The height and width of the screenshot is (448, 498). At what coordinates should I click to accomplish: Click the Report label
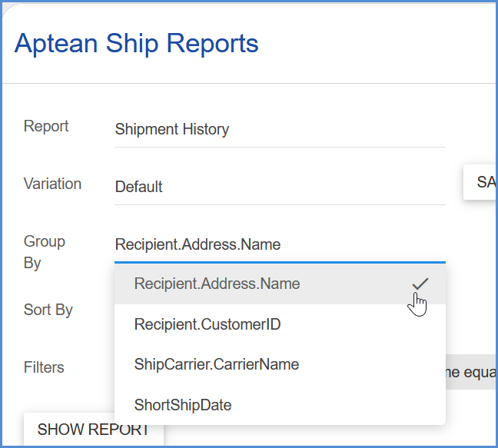tap(46, 126)
